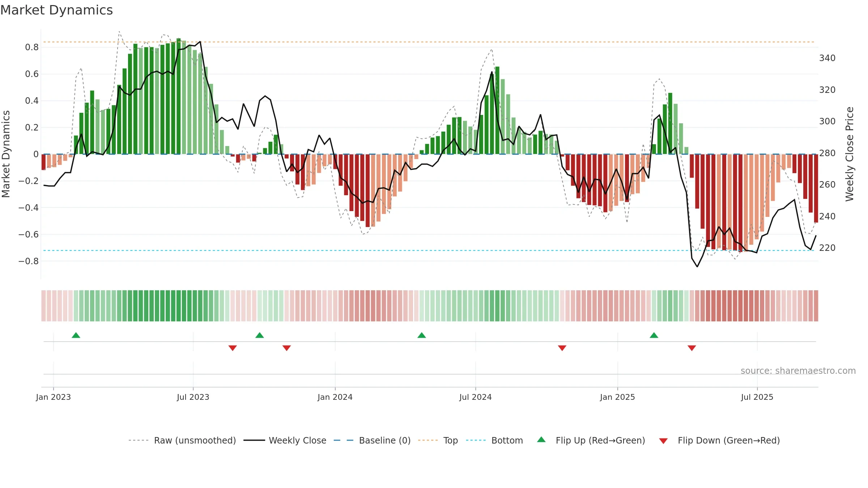
Task: Toggle the Top legend entry
Action: tap(438, 440)
